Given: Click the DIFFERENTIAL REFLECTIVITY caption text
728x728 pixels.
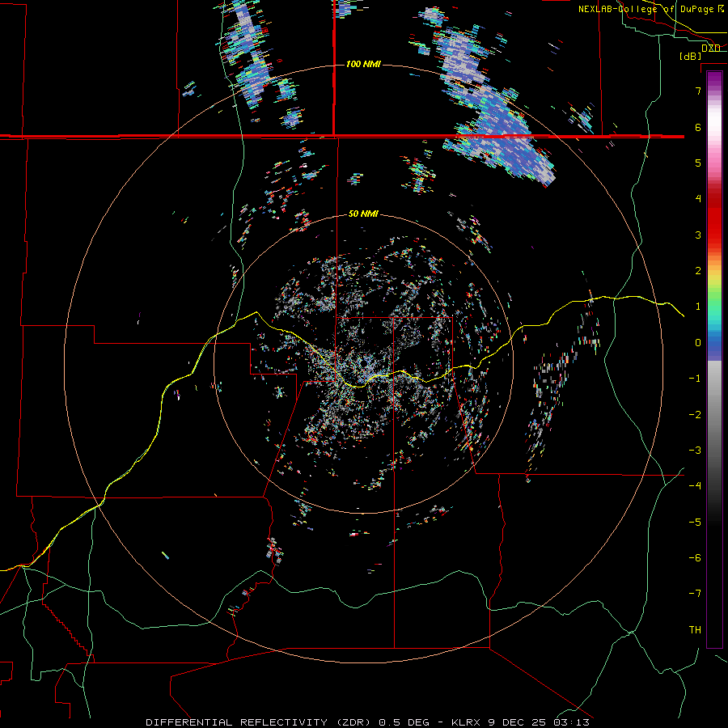Looking at the screenshot, I should click(x=237, y=722).
